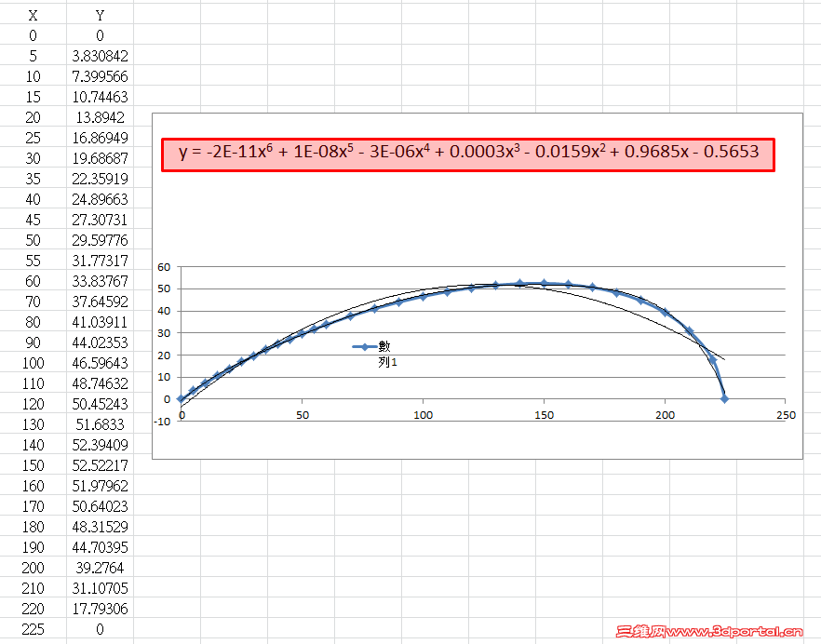This screenshot has height=644, width=821.
Task: Click the data marker near x=220
Action: coord(713,360)
